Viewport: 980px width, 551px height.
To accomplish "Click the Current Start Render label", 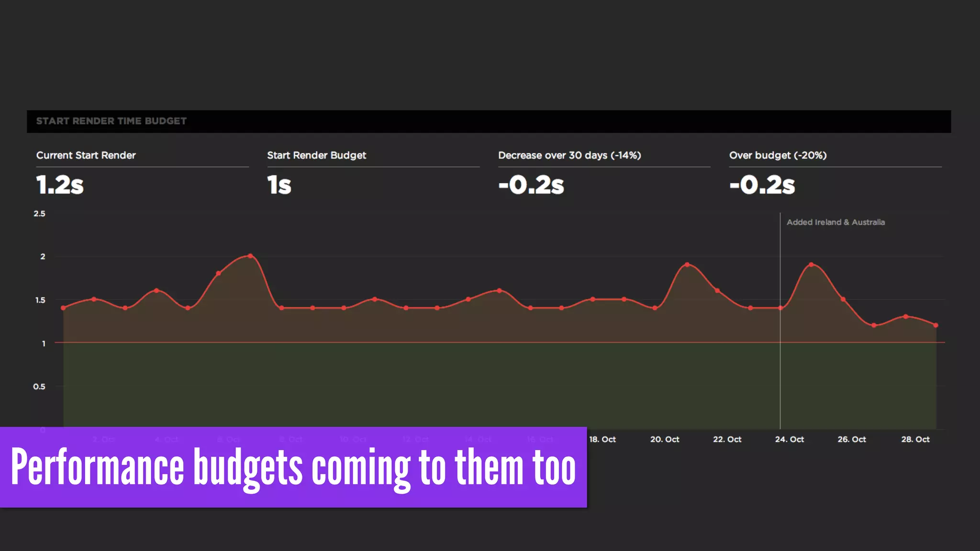I will point(86,155).
